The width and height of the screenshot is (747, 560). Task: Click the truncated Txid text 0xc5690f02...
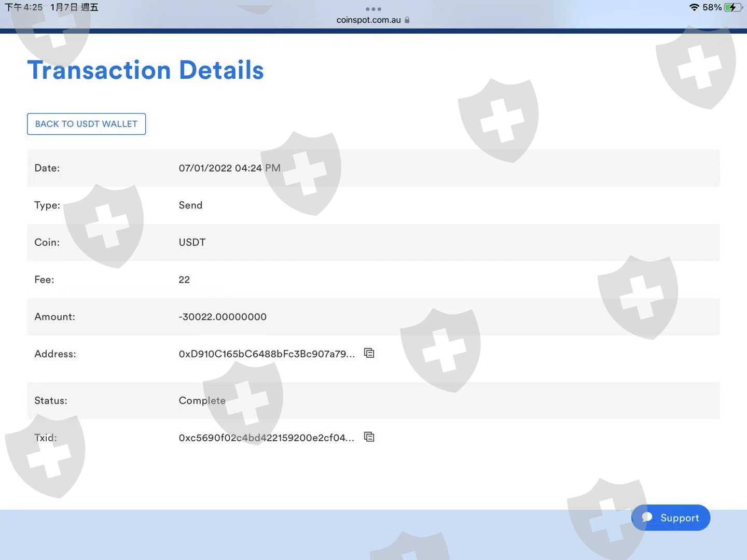click(266, 438)
